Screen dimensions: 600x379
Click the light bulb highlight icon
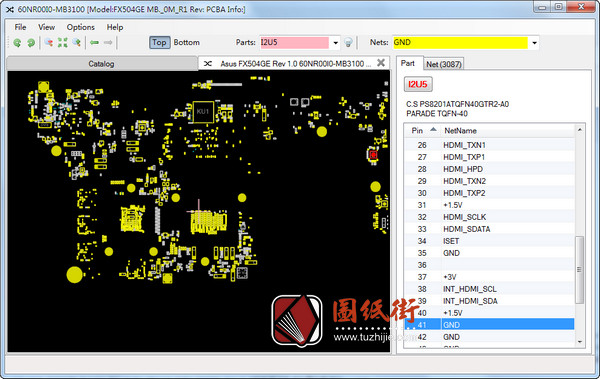point(348,42)
